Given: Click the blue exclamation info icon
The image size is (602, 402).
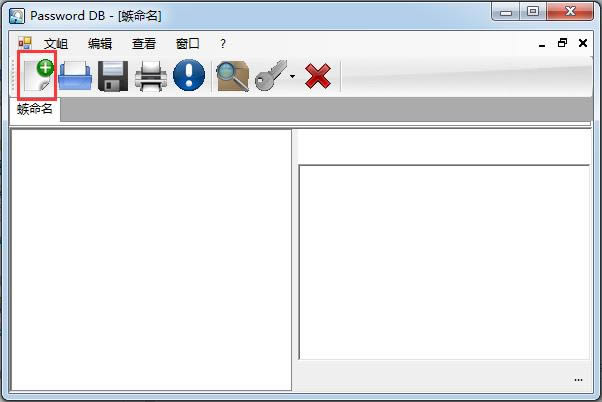Looking at the screenshot, I should (x=189, y=75).
